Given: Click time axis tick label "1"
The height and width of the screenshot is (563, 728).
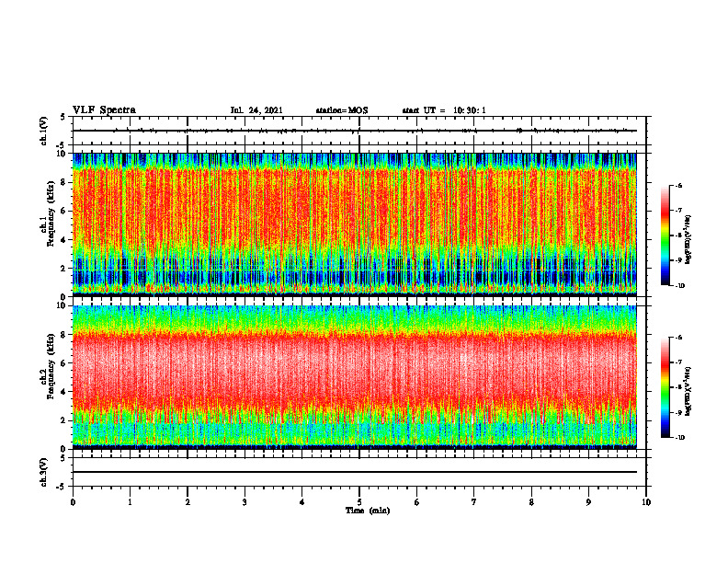Looking at the screenshot, I should click(130, 502).
